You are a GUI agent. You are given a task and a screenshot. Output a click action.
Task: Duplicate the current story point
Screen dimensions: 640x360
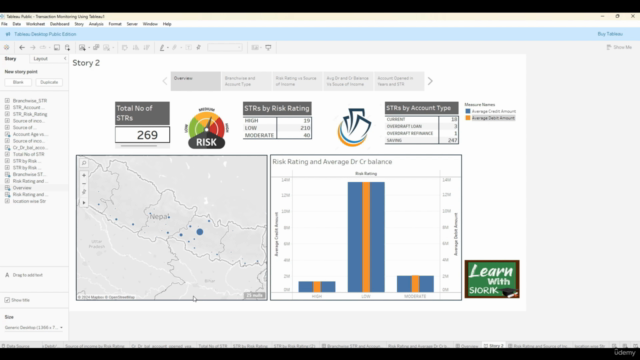[x=49, y=82]
